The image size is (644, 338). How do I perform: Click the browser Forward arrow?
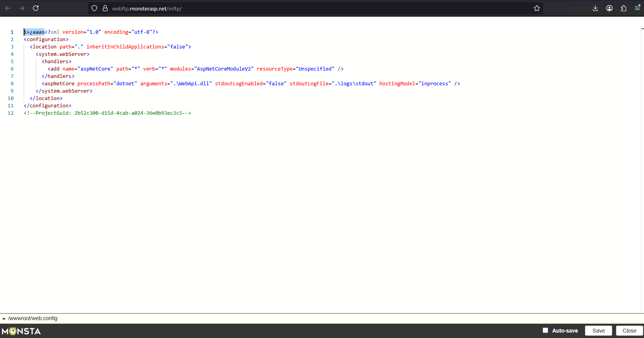click(22, 8)
